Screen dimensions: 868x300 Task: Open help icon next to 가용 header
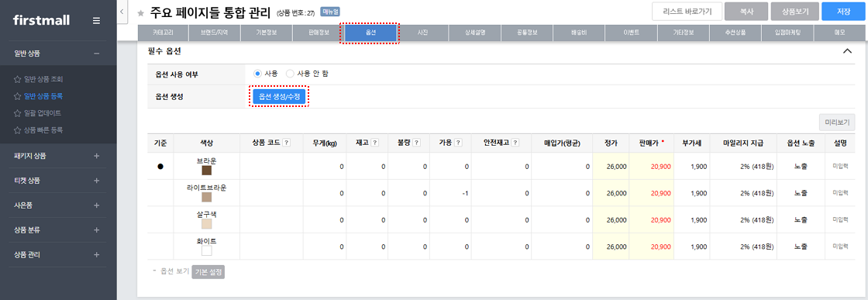tap(458, 143)
